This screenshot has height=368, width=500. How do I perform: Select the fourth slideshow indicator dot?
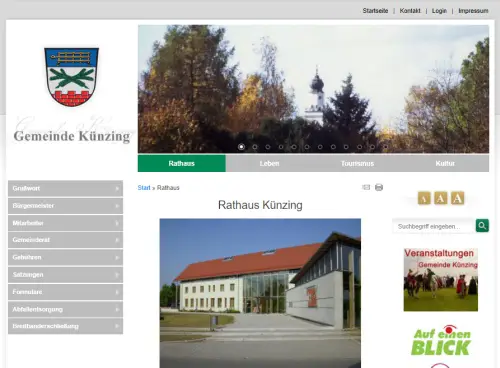(x=281, y=147)
